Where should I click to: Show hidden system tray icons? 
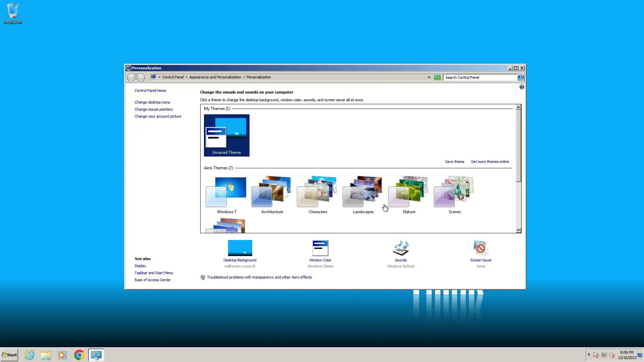point(589,355)
